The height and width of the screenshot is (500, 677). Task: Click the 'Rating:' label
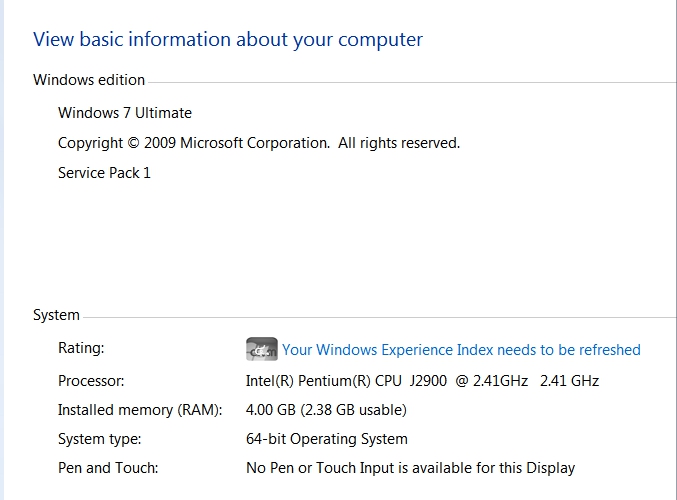click(81, 348)
